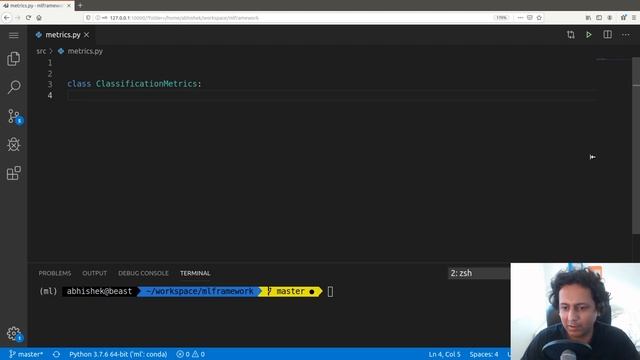Viewport: 640px width, 360px height.
Task: Open the page actions ellipsis in address bar
Action: (x=520, y=18)
